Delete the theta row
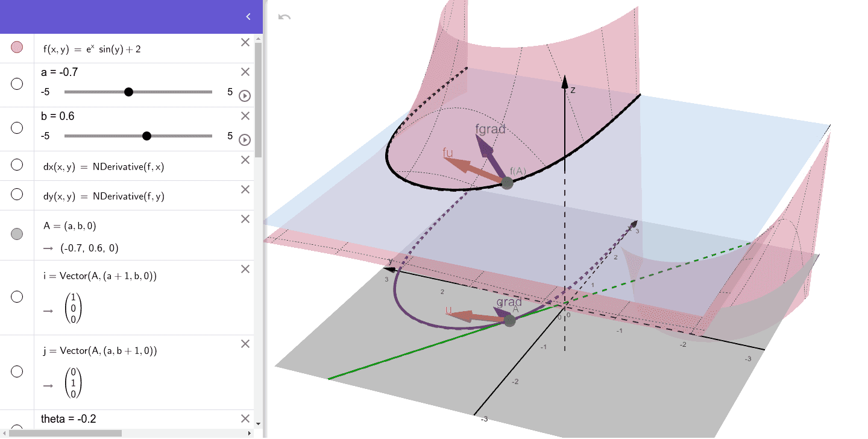The image size is (868, 439). point(245,417)
